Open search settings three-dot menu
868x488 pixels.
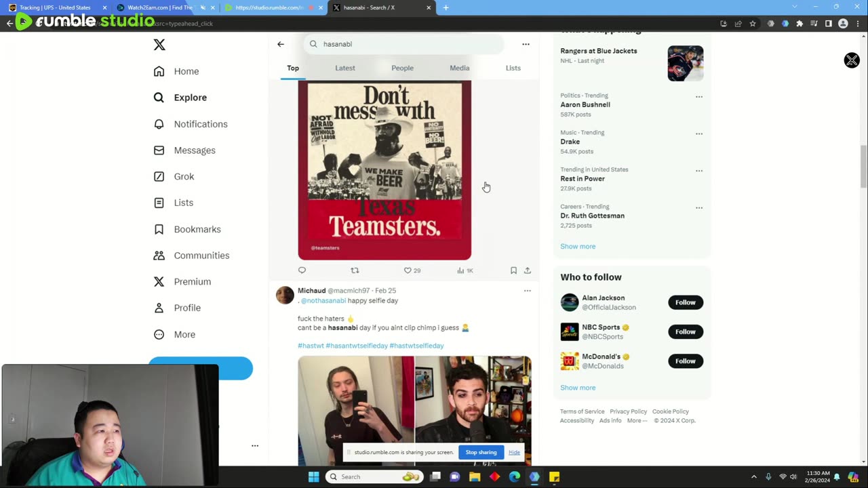click(526, 44)
